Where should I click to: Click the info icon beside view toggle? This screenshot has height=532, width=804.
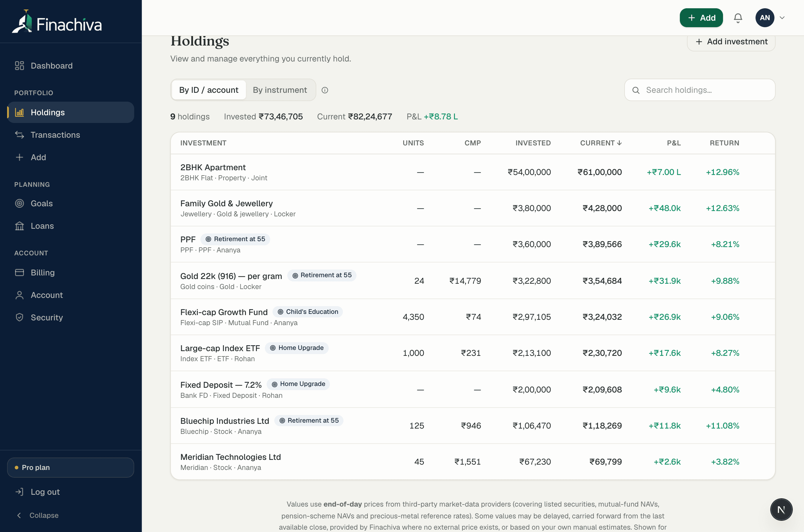pyautogui.click(x=325, y=90)
